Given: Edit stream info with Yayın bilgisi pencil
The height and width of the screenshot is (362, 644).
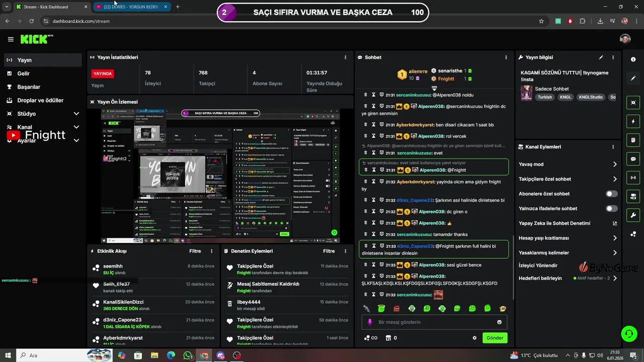Looking at the screenshot, I should 601,57.
